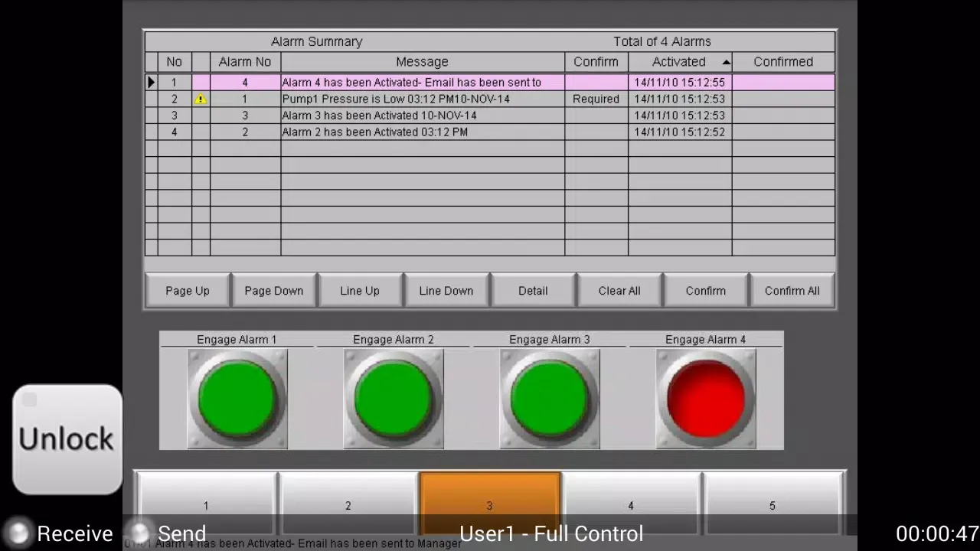Select the 'Alarm 3 has been Activated' message

click(379, 116)
